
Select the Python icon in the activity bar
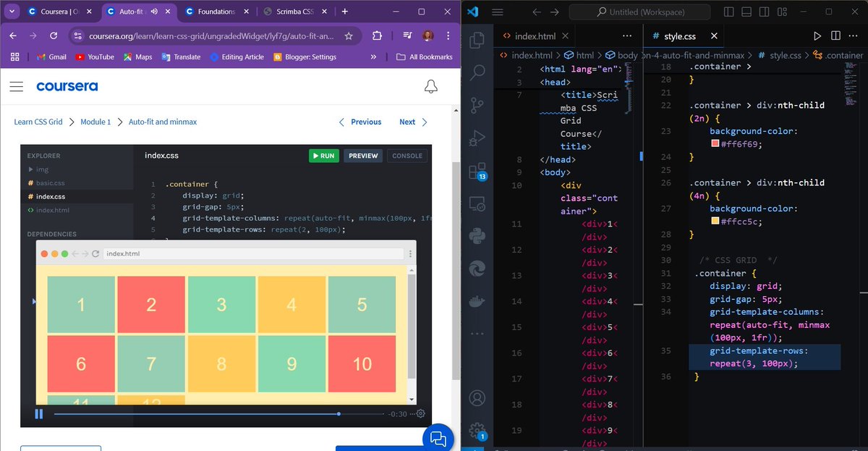[x=477, y=237]
